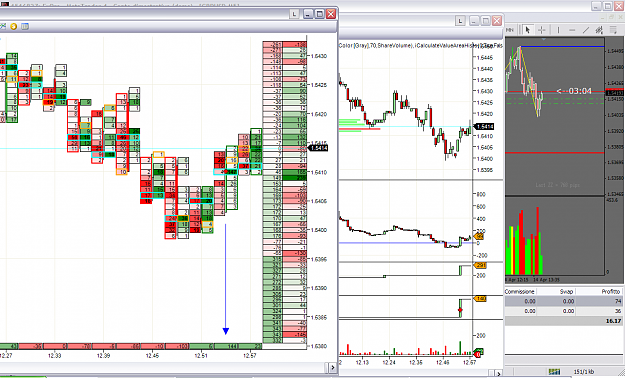Click the L button on footprint window
625x378 pixels.
point(294,14)
